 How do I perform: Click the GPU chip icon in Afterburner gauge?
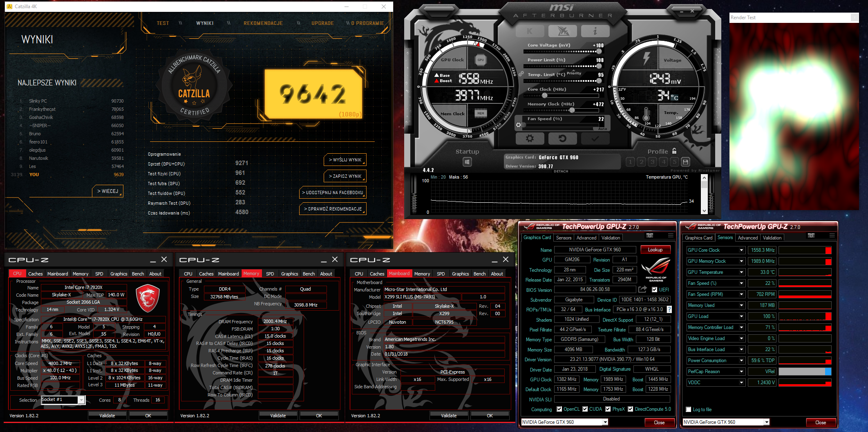(x=481, y=60)
